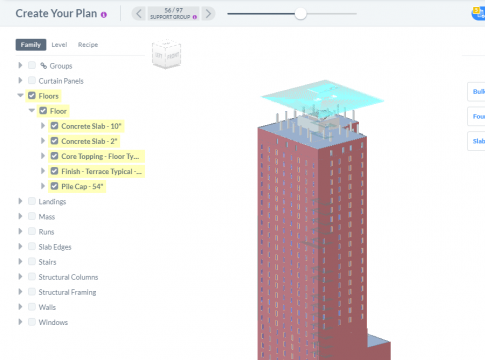
Task: Check the Landings checkbox
Action: (32, 201)
